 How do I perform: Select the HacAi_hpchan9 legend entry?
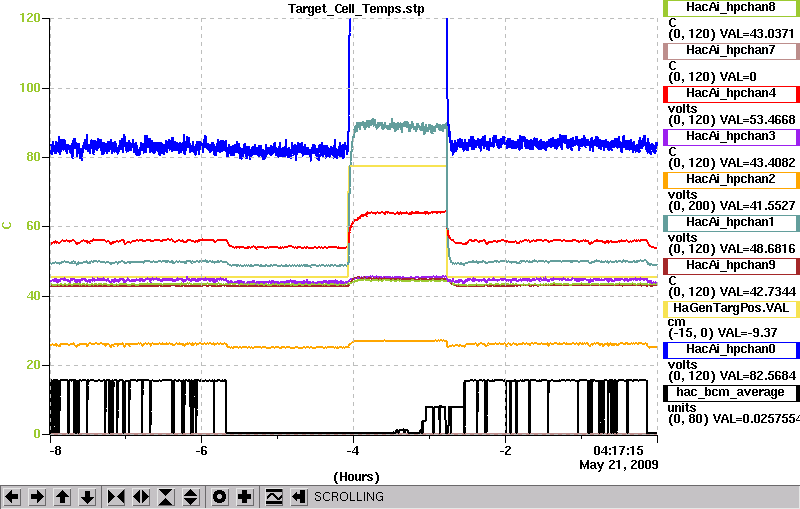tap(731, 266)
